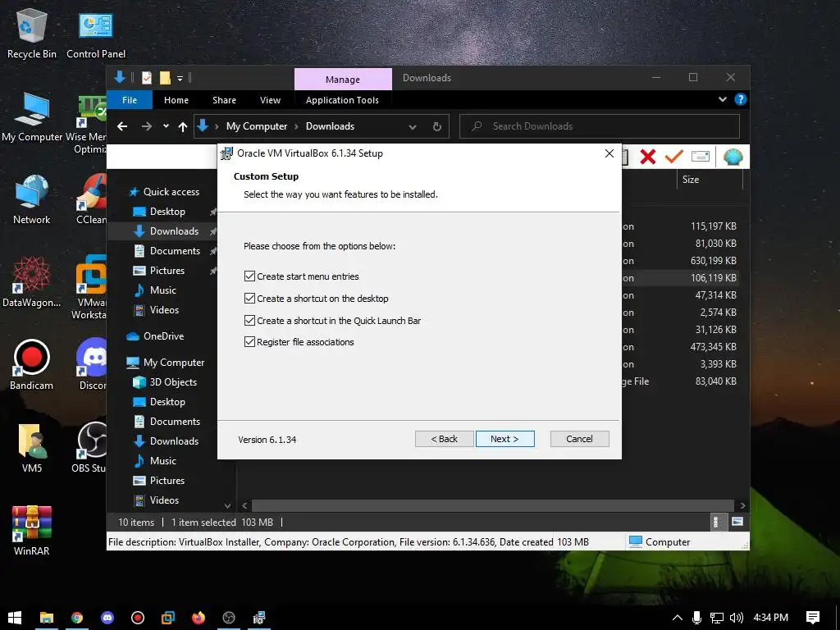Viewport: 840px width, 630px height.
Task: Open the My Computer desktop icon
Action: 32,116
